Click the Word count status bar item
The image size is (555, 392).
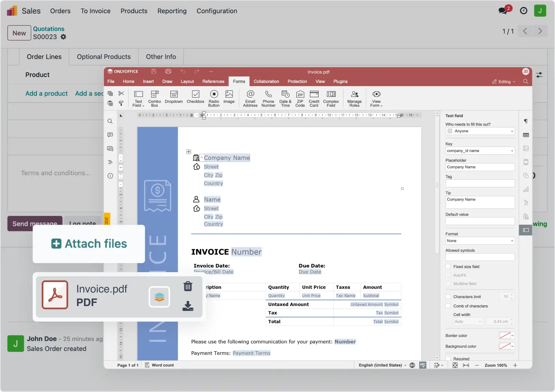[x=159, y=365]
